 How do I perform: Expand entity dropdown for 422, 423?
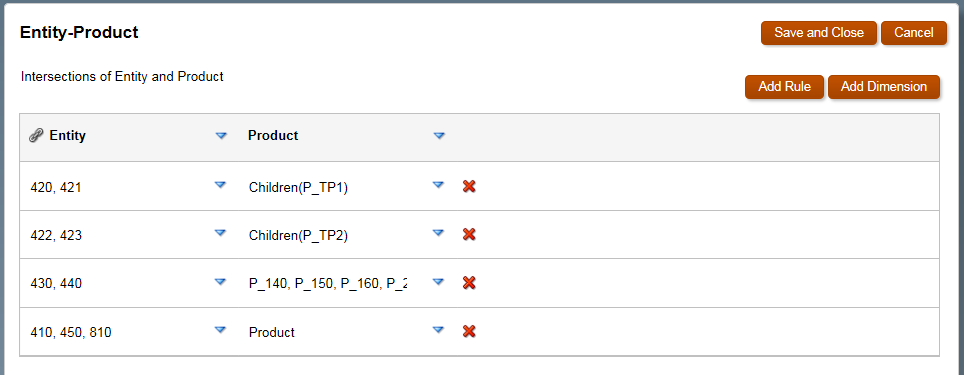(220, 233)
